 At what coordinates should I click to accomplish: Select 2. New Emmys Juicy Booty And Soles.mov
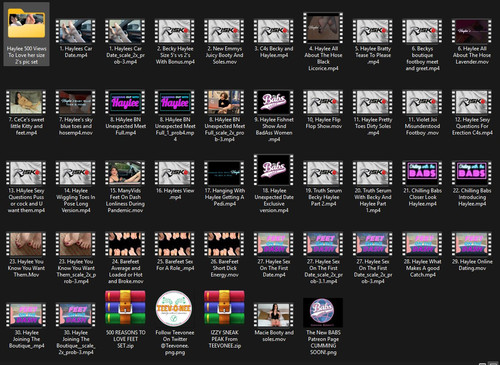click(x=224, y=31)
